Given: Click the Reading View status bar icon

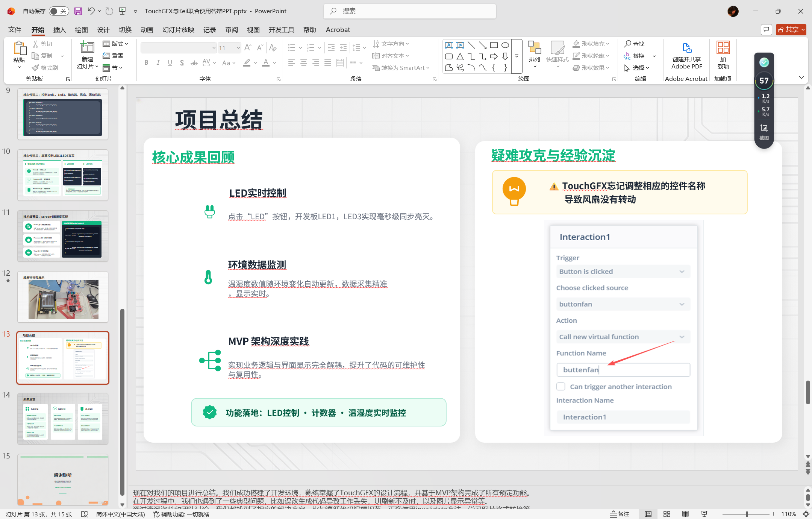Looking at the screenshot, I should 685,514.
